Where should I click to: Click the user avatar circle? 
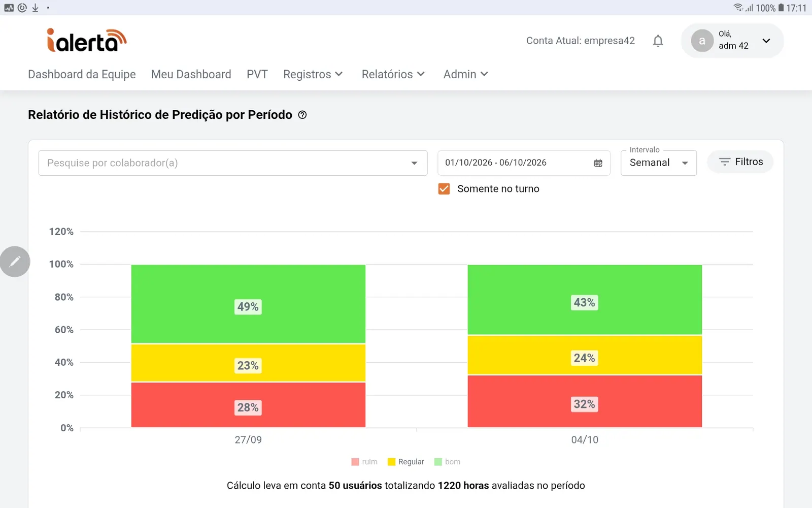(702, 41)
